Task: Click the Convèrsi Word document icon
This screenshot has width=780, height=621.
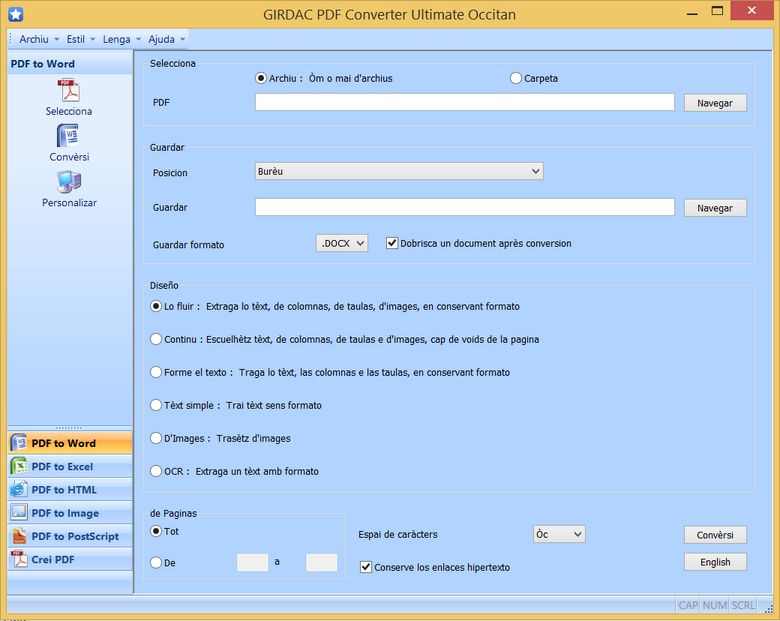Action: click(69, 136)
